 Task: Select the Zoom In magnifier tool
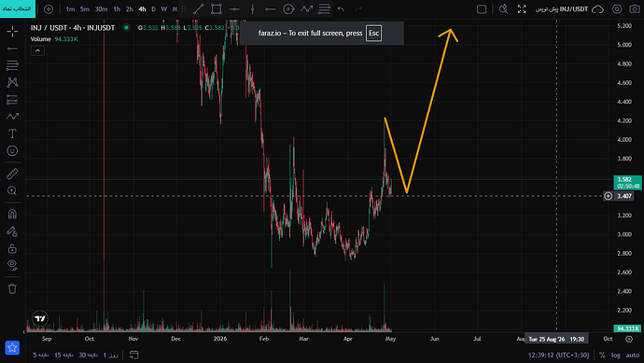12,190
